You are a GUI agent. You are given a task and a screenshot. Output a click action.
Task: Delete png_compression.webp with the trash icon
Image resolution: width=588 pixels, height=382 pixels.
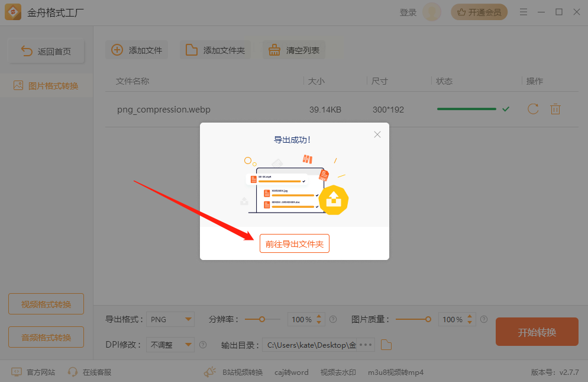(555, 110)
